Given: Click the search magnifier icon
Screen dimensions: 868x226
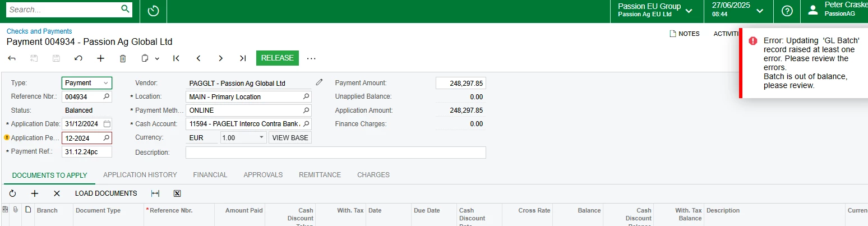Looking at the screenshot, I should point(126,9).
